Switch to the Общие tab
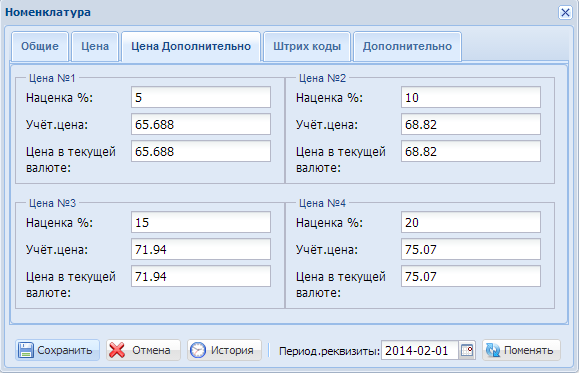Image resolution: width=579 pixels, height=373 pixels. pyautogui.click(x=40, y=47)
